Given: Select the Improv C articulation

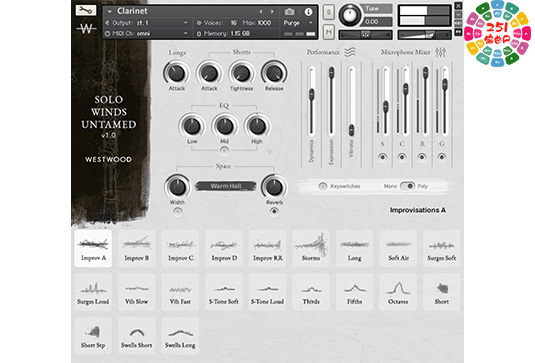Looking at the screenshot, I should click(180, 248).
